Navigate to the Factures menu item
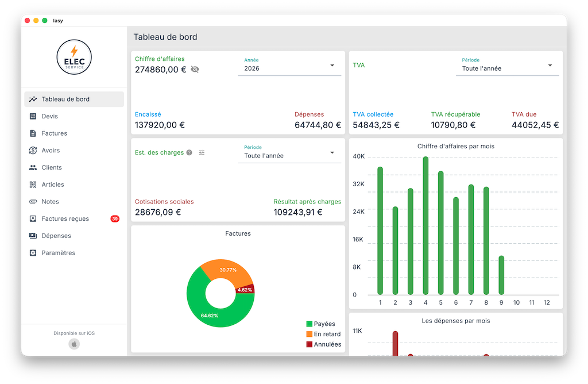The width and height of the screenshot is (588, 384). click(74, 133)
